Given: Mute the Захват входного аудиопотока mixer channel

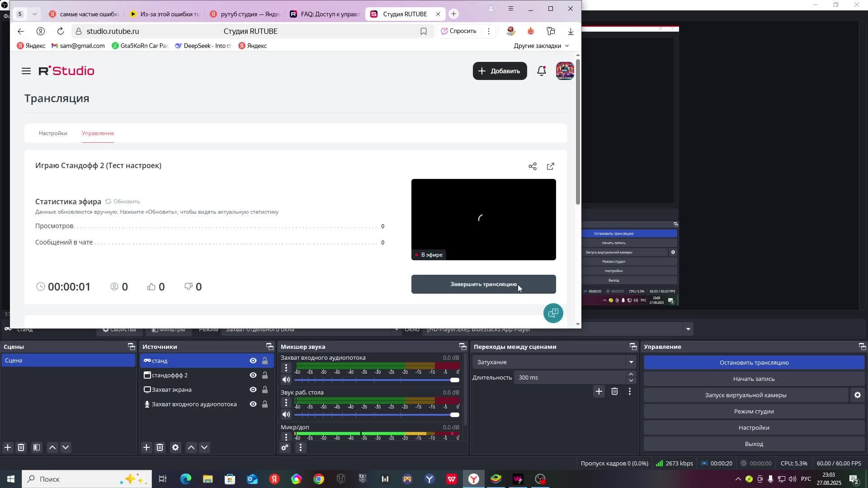Looking at the screenshot, I should coord(286,380).
